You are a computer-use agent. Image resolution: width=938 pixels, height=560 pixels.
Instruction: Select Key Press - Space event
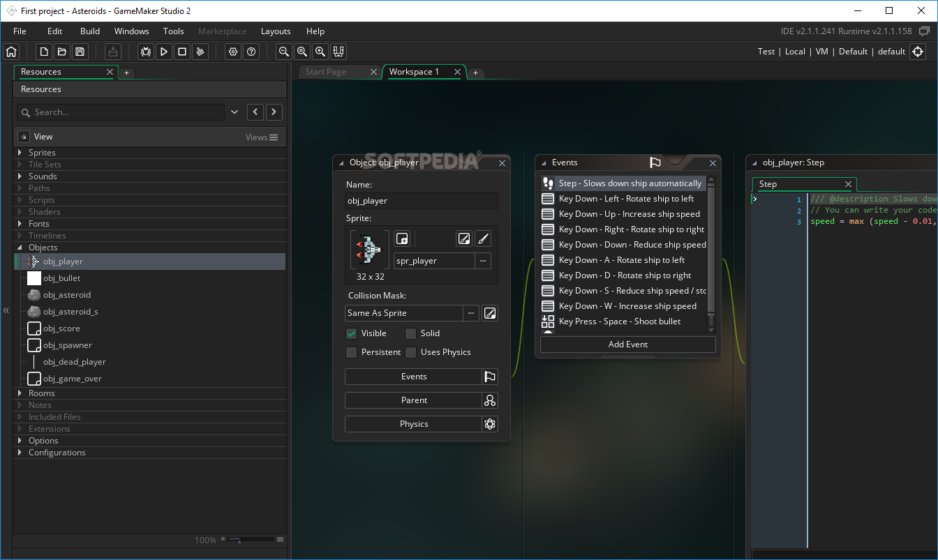623,321
